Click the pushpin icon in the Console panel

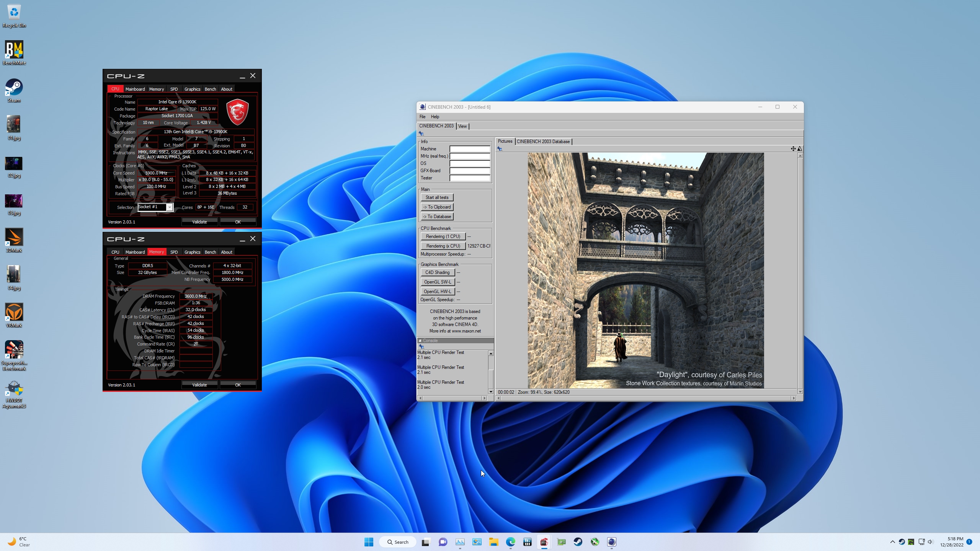(x=421, y=346)
